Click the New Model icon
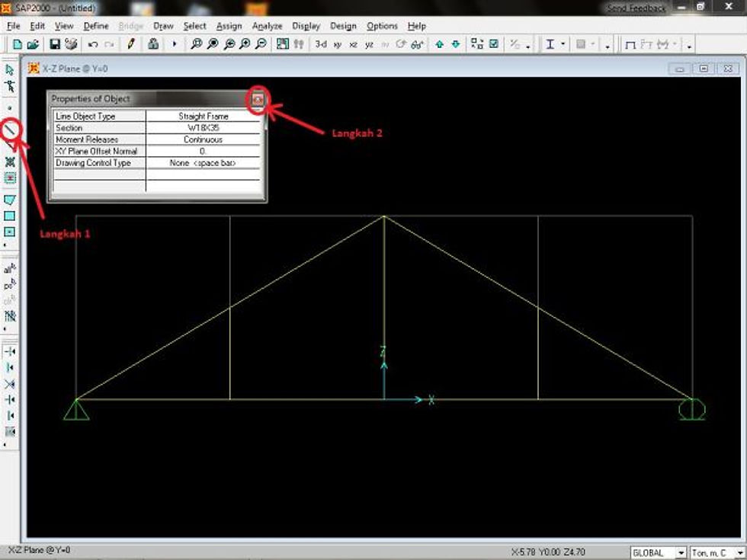Image resolution: width=747 pixels, height=560 pixels. point(18,44)
